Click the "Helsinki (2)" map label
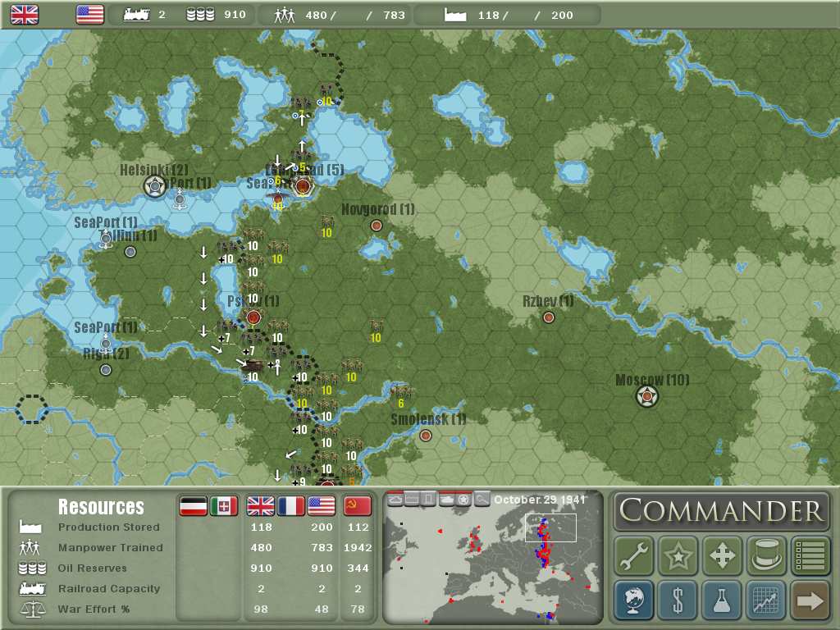 [x=153, y=170]
